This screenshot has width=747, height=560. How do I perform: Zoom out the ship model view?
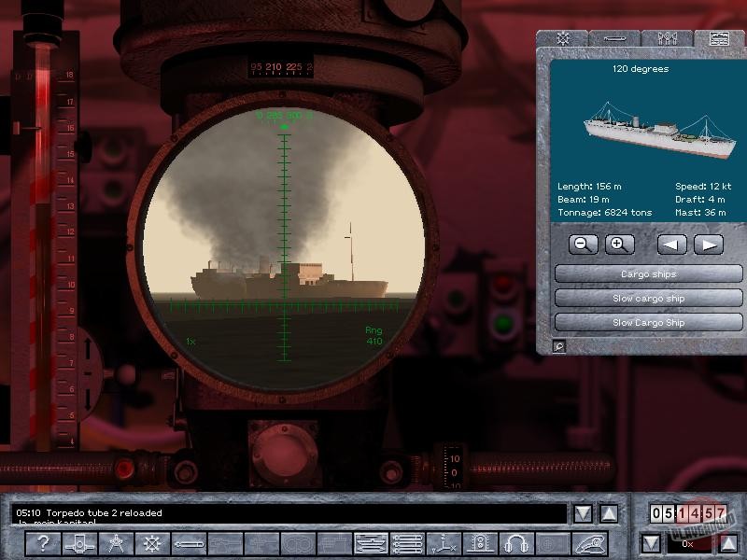(x=582, y=245)
